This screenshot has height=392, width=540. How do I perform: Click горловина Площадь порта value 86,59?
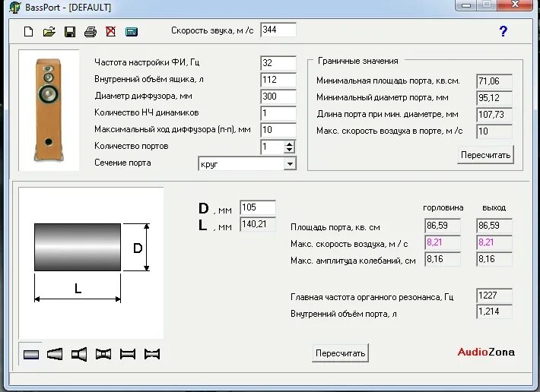tap(443, 226)
